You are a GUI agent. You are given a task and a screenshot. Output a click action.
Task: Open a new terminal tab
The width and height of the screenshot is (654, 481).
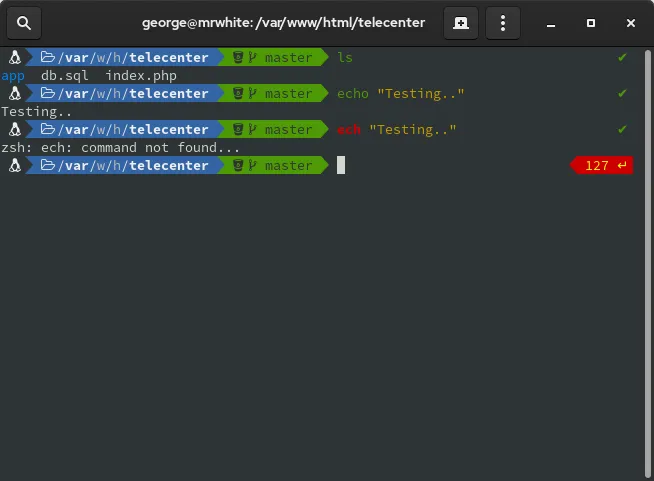click(x=460, y=23)
